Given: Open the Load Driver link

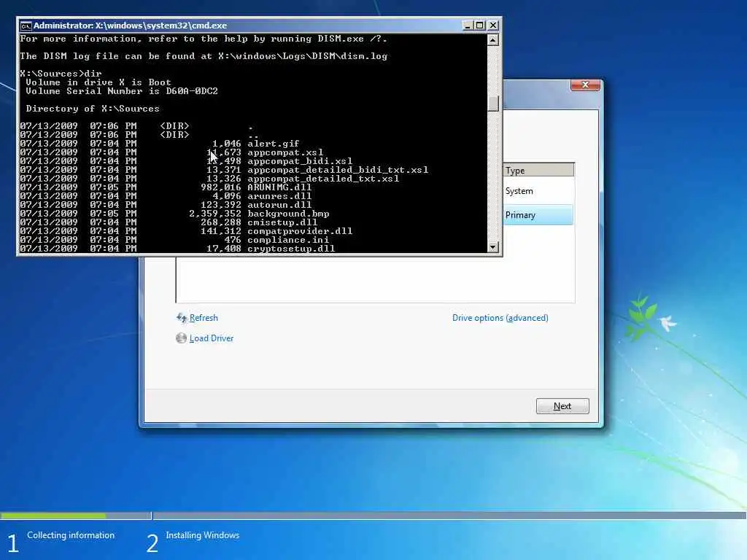Looking at the screenshot, I should coord(212,338).
